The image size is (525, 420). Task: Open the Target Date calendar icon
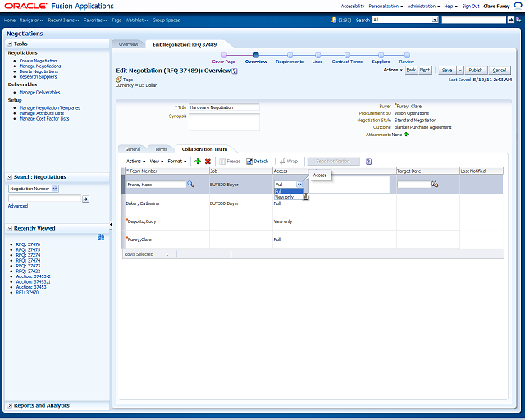click(435, 184)
